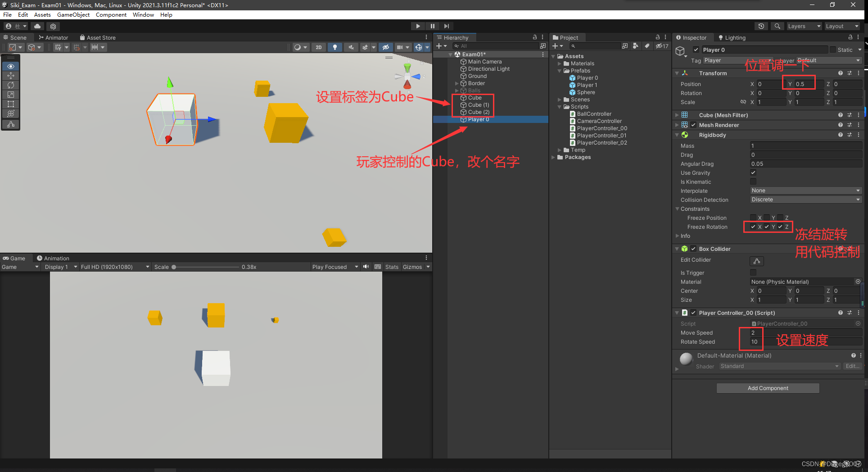
Task: Open the File menu
Action: click(x=8, y=15)
